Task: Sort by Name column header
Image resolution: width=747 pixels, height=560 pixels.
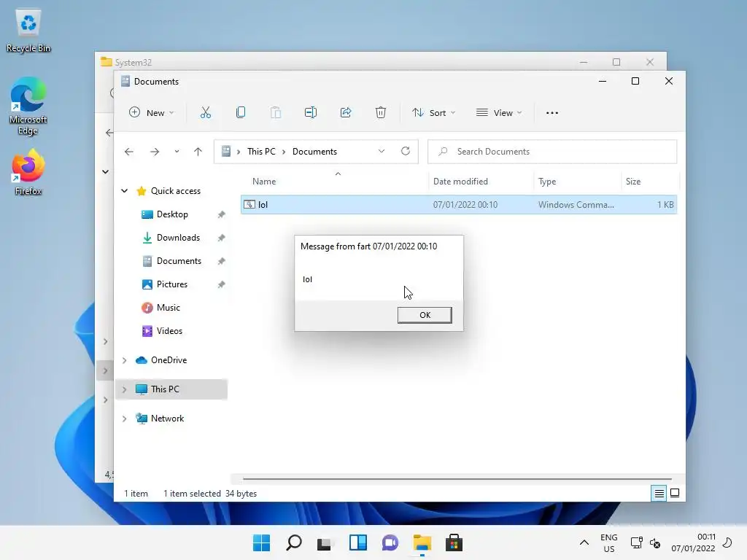Action: (x=264, y=182)
